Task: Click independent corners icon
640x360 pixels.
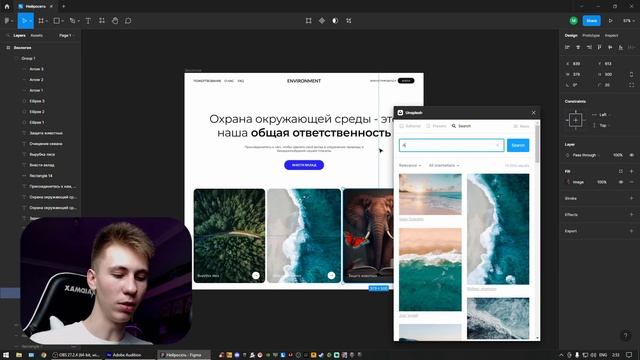Action: (631, 85)
